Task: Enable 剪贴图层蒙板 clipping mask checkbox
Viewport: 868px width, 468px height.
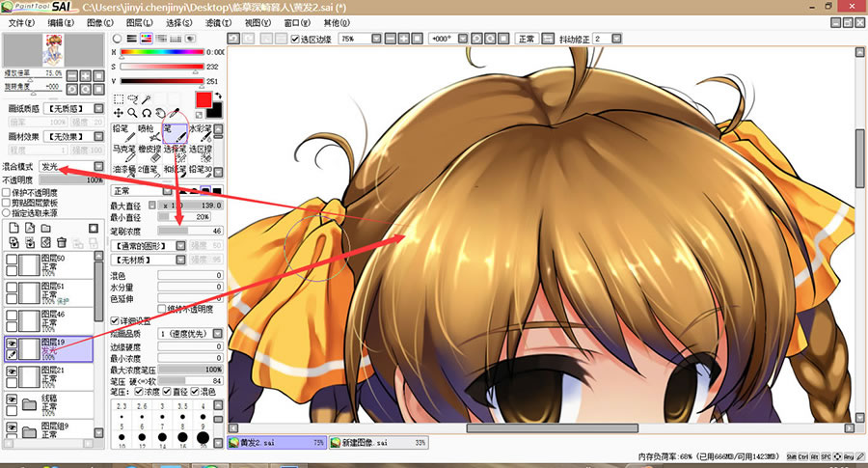Action: 7,203
